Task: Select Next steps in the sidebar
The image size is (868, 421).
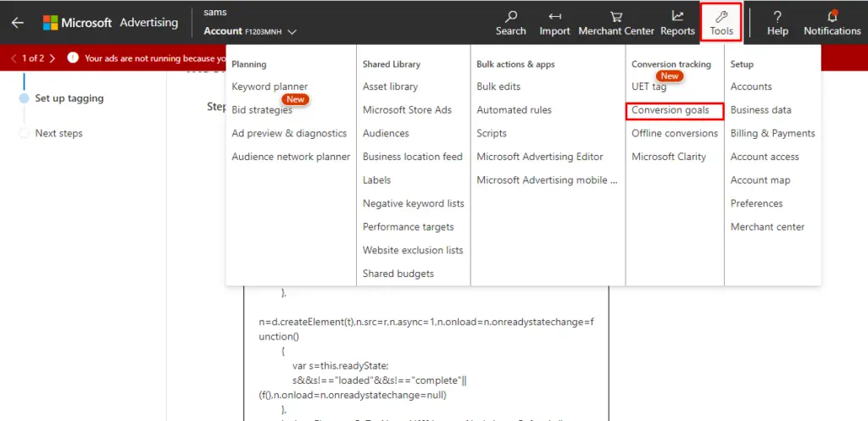Action: coord(58,133)
